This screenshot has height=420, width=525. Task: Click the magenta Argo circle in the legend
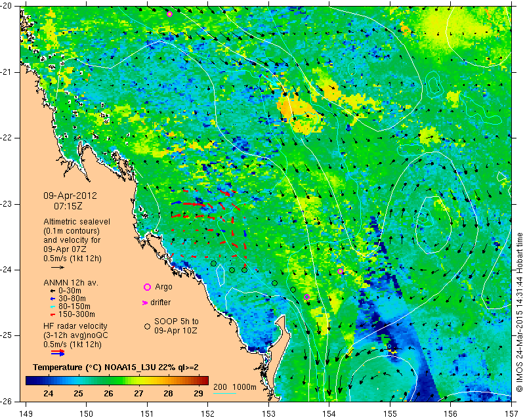coord(147,287)
